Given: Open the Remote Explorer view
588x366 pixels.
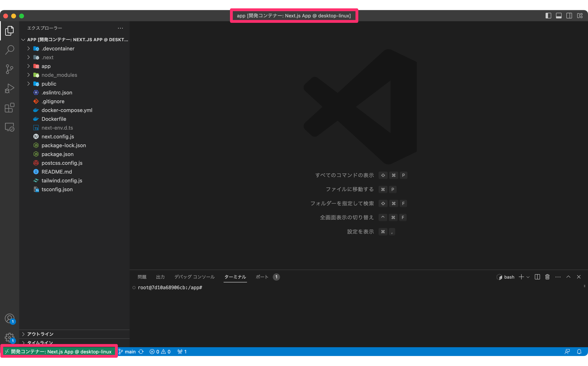Looking at the screenshot, I should click(9, 127).
